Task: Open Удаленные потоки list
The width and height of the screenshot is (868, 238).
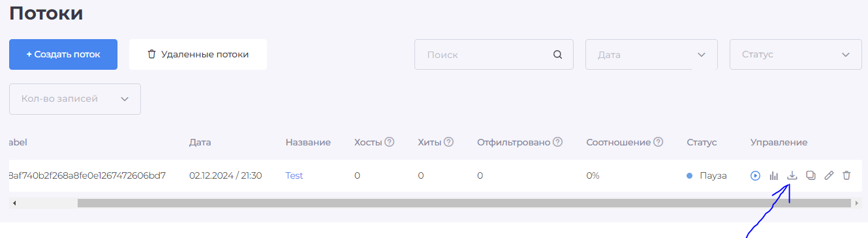Action: pyautogui.click(x=198, y=54)
